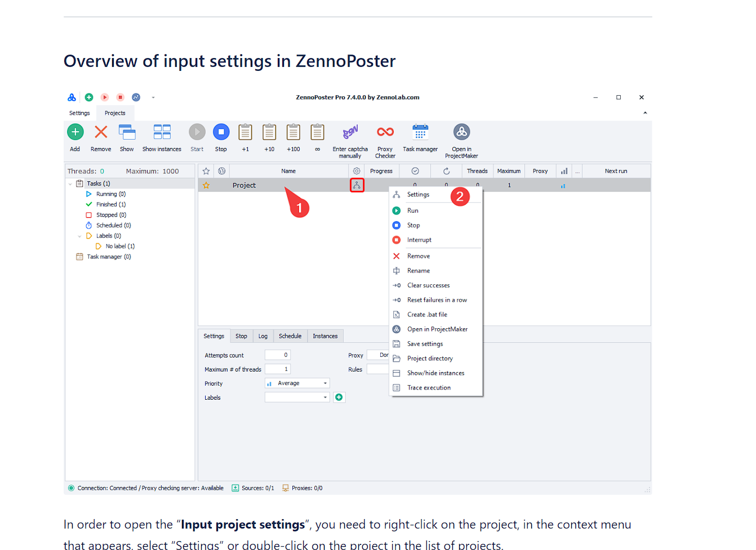Add ten runs with the +10 button
The height and width of the screenshot is (550, 756).
[269, 138]
